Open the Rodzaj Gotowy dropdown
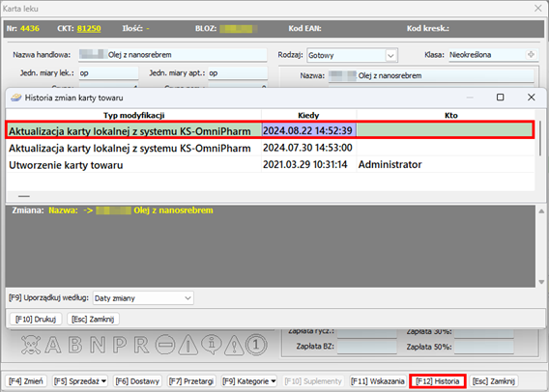The height and width of the screenshot is (392, 549). 390,55
